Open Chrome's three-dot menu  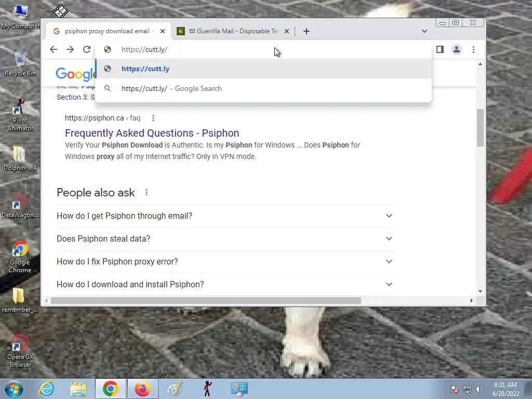(474, 49)
